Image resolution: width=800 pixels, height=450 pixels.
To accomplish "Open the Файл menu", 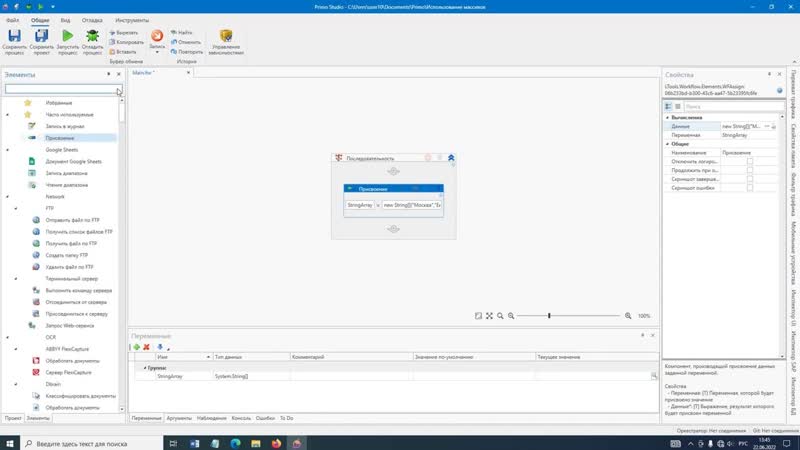I will [x=13, y=20].
